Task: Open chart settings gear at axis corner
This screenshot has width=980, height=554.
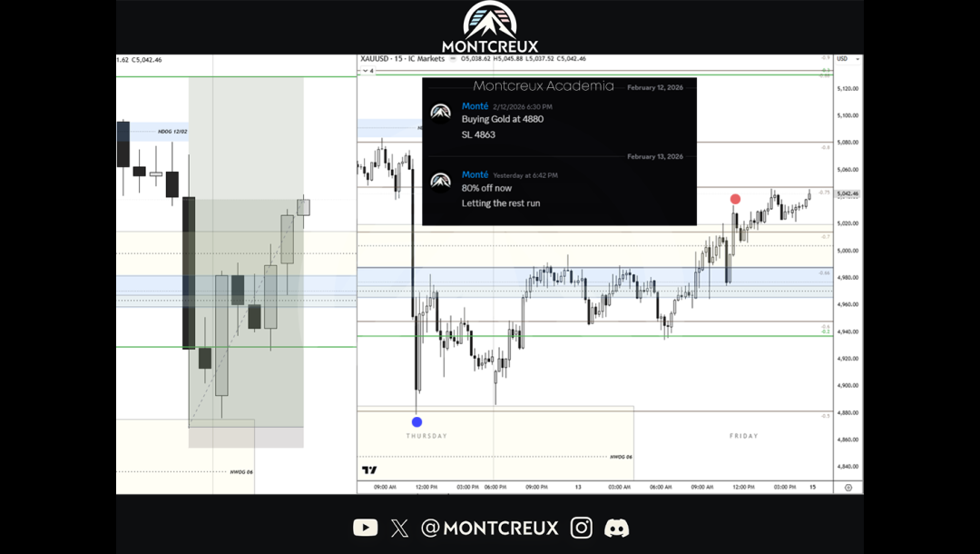Action: [x=848, y=487]
